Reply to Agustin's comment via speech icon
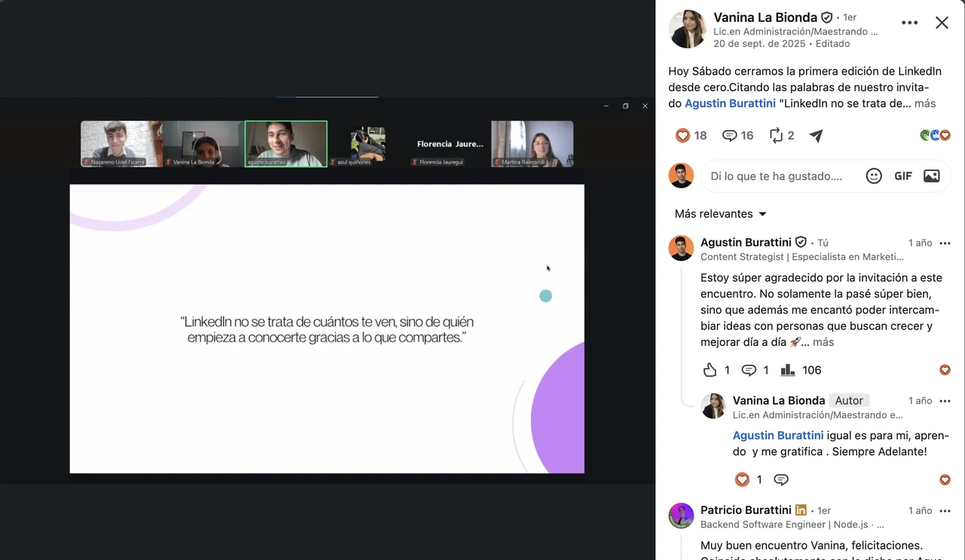 point(749,370)
